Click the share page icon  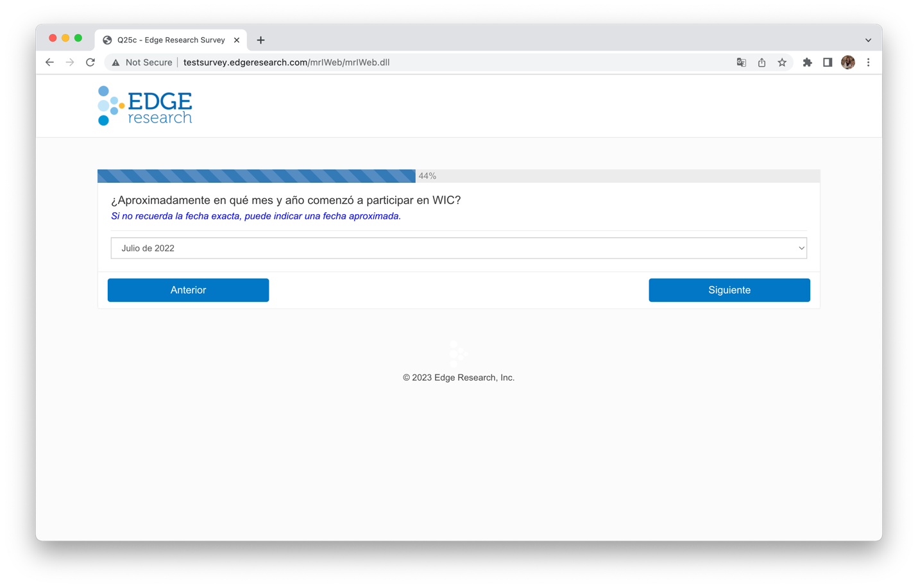[761, 62]
